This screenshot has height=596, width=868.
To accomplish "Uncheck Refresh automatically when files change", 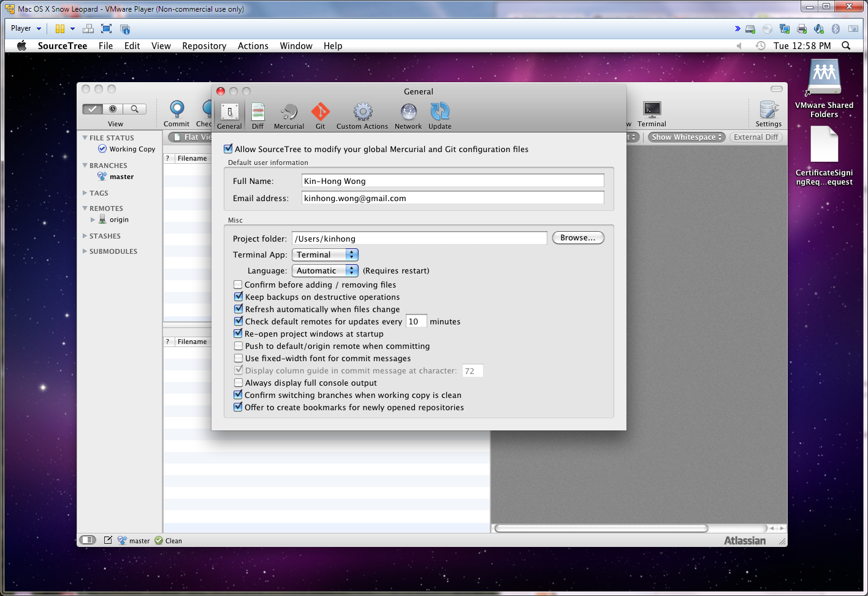I will pos(238,309).
